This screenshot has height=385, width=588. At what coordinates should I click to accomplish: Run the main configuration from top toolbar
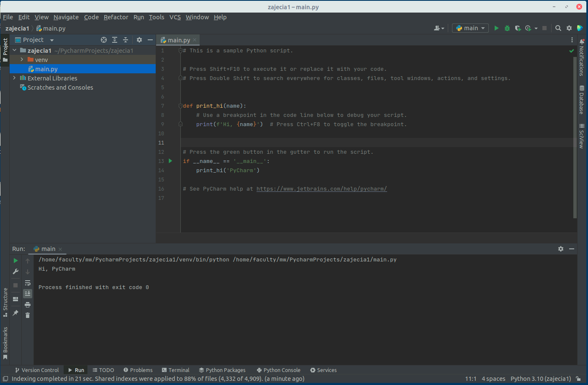pos(496,28)
